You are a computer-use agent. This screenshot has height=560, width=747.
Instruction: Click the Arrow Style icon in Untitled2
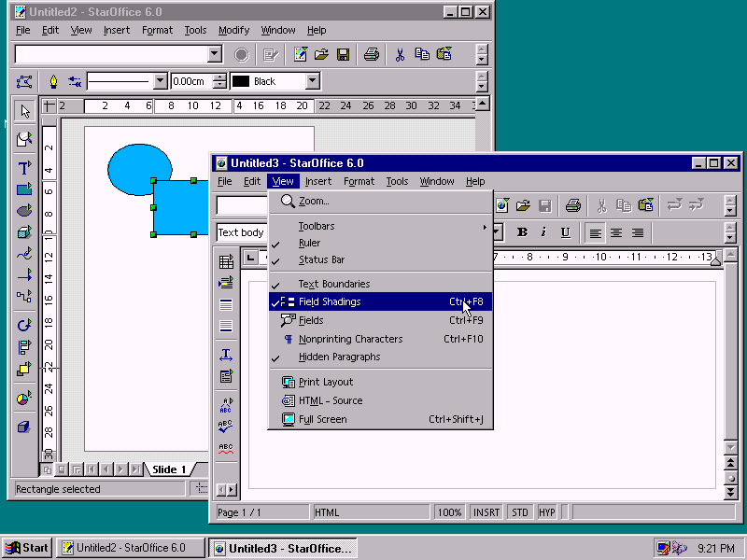point(75,81)
